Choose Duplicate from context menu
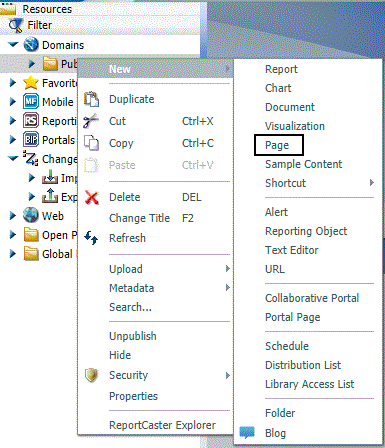The image size is (385, 448). click(132, 99)
